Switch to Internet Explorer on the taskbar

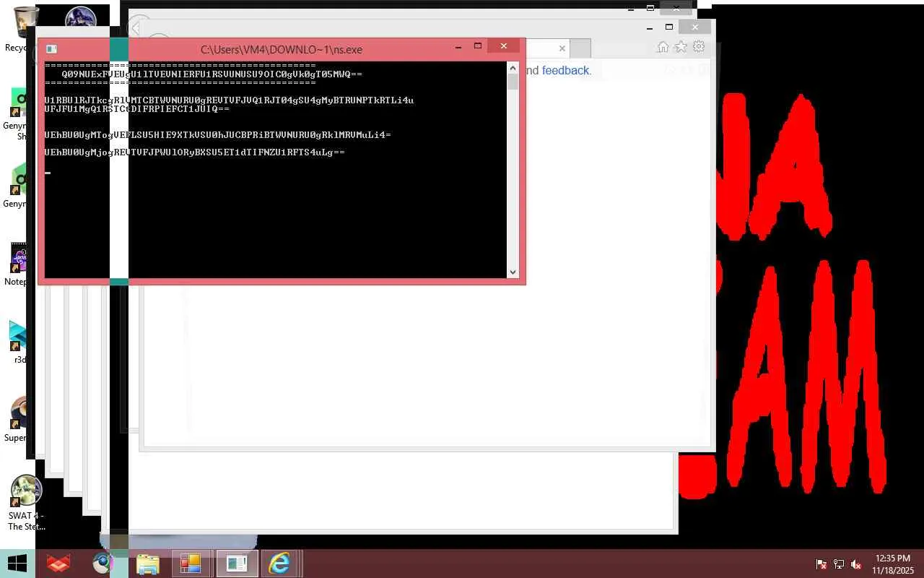pos(280,564)
